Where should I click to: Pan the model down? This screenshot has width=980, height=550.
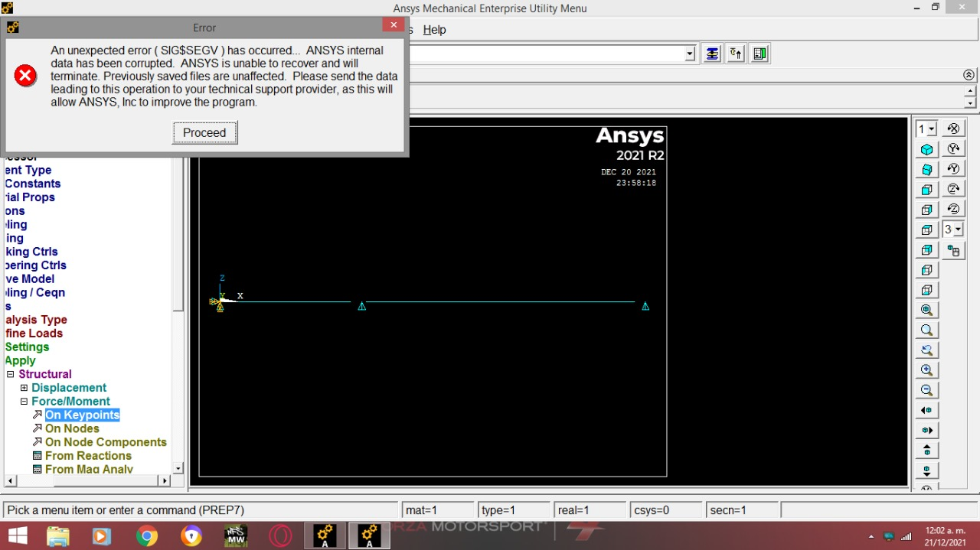[926, 470]
